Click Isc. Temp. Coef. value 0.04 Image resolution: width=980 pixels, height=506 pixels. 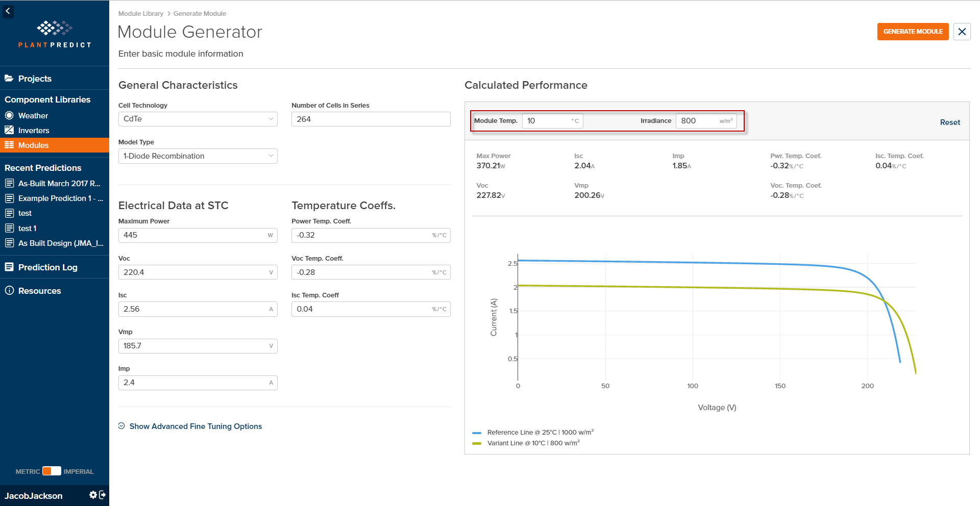pos(891,166)
